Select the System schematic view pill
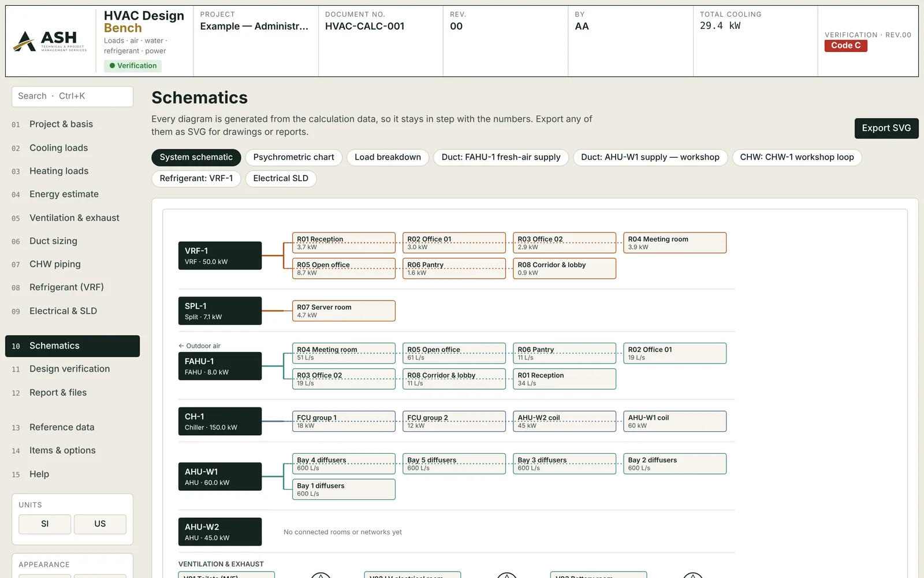The image size is (924, 578). [x=196, y=157]
